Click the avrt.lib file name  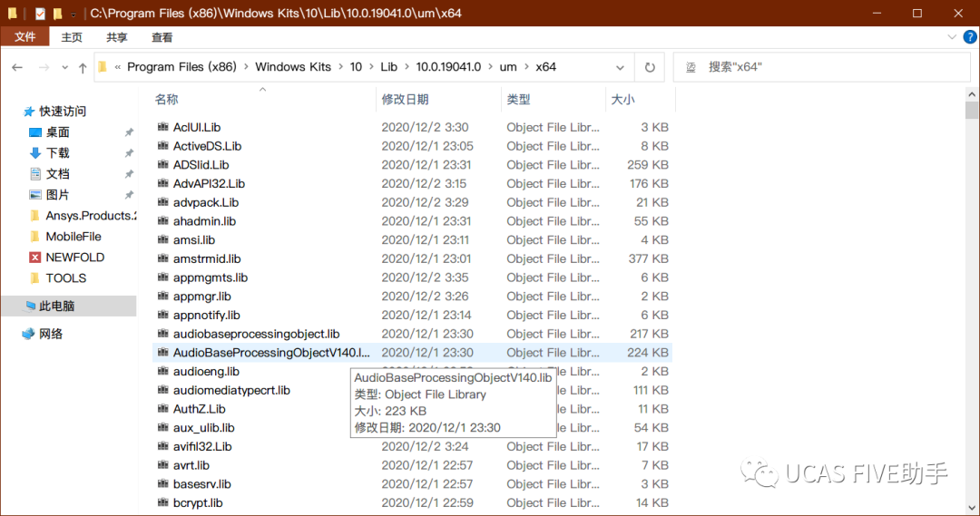point(191,465)
